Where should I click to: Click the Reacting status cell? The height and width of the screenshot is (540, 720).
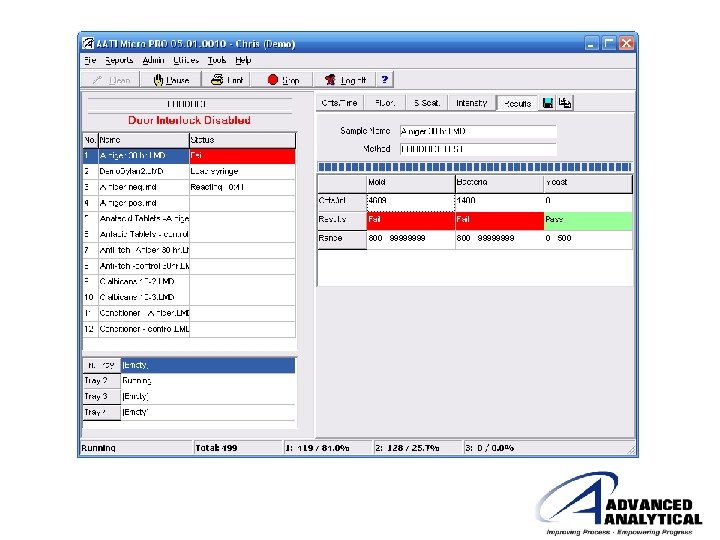tap(242, 187)
